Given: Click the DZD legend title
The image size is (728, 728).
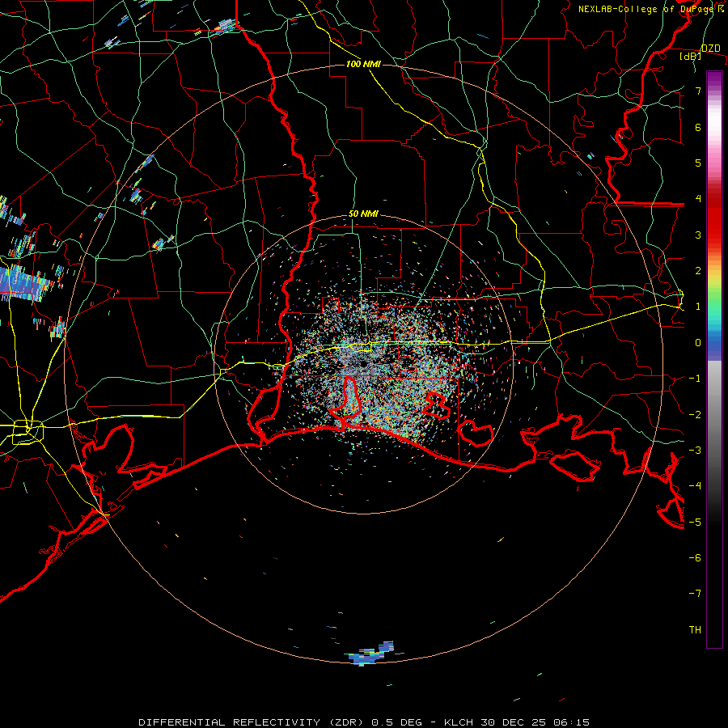Looking at the screenshot, I should tap(710, 49).
